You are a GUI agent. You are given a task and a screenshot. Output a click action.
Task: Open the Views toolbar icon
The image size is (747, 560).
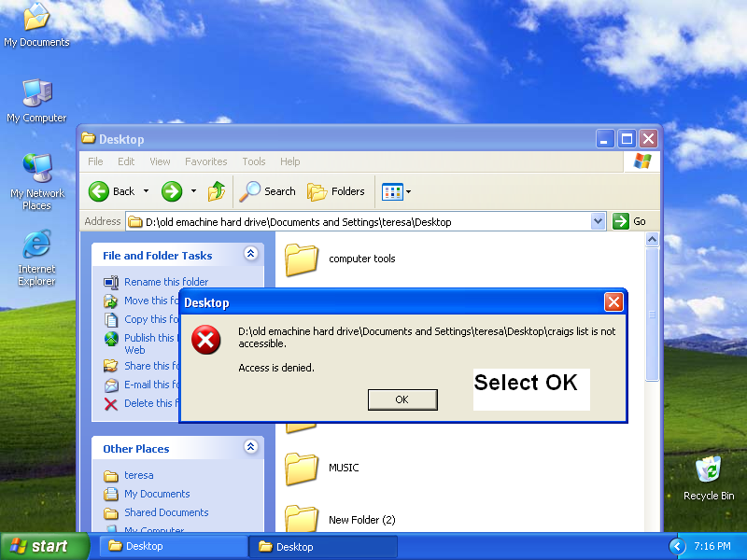click(392, 191)
